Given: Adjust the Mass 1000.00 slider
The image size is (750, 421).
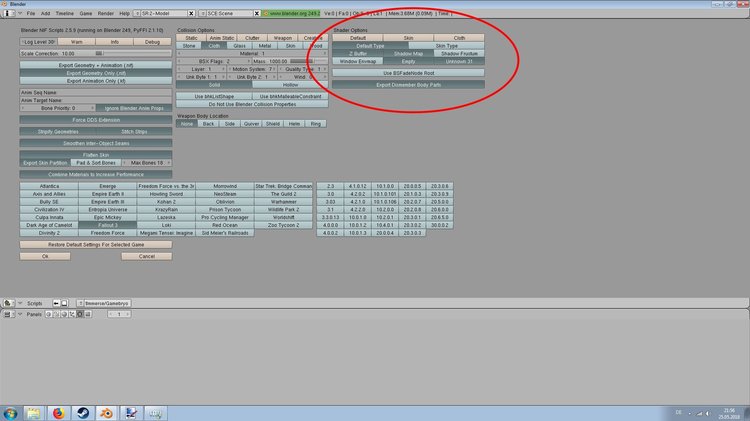Looking at the screenshot, I should click(x=290, y=61).
